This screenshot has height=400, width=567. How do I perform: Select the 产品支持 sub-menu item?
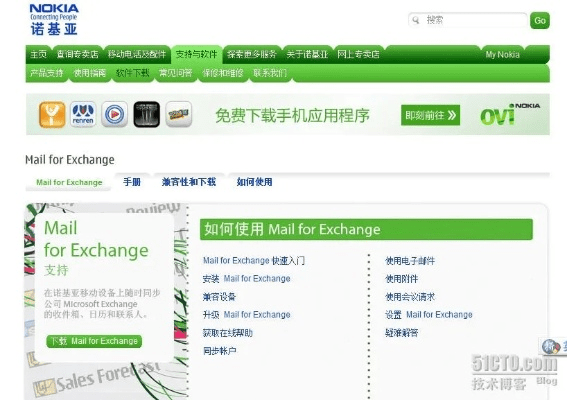coord(46,73)
